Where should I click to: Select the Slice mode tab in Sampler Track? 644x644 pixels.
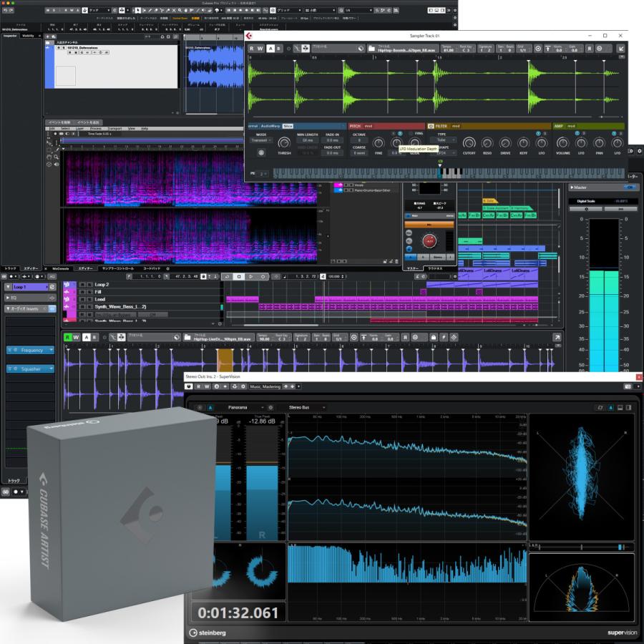pyautogui.click(x=288, y=126)
